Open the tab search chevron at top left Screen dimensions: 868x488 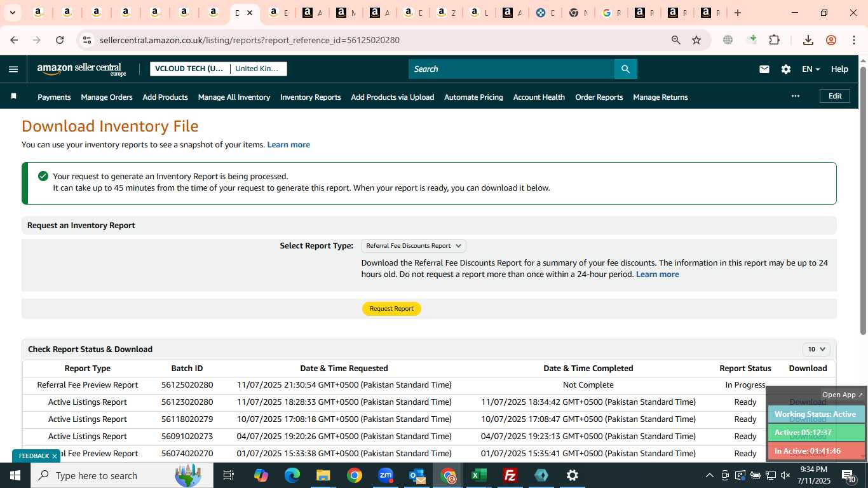pos(12,13)
